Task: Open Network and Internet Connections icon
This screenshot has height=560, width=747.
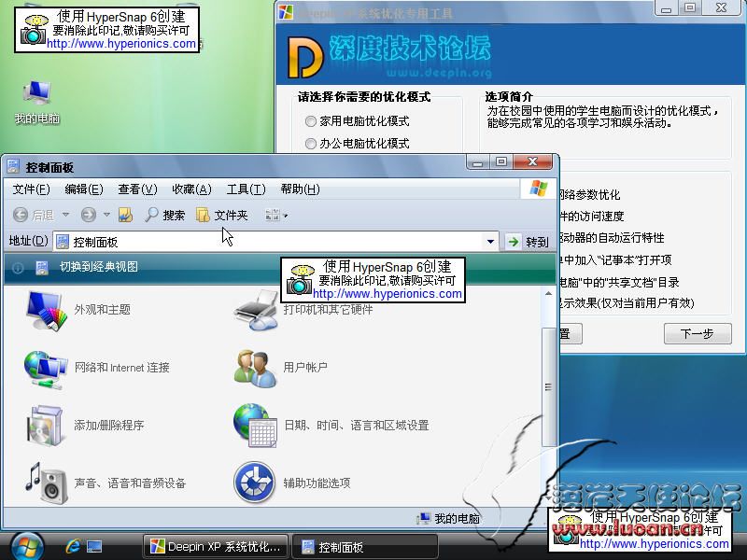Action: [45, 370]
